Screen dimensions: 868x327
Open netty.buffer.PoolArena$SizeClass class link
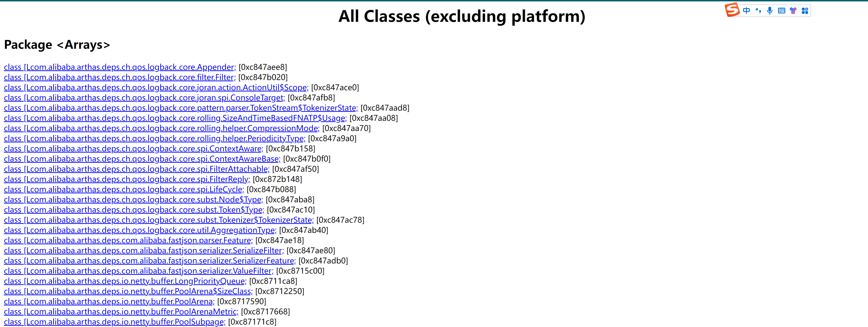point(128,291)
